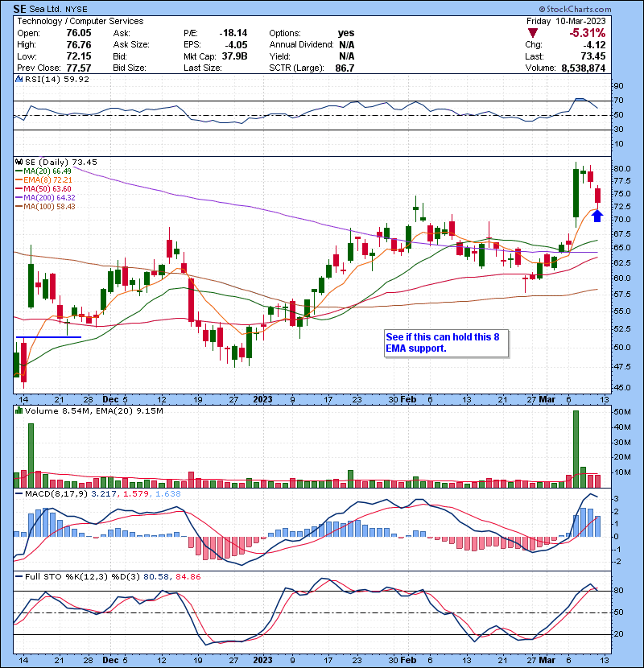Click the stochastic %D value 84.86

coord(188,576)
